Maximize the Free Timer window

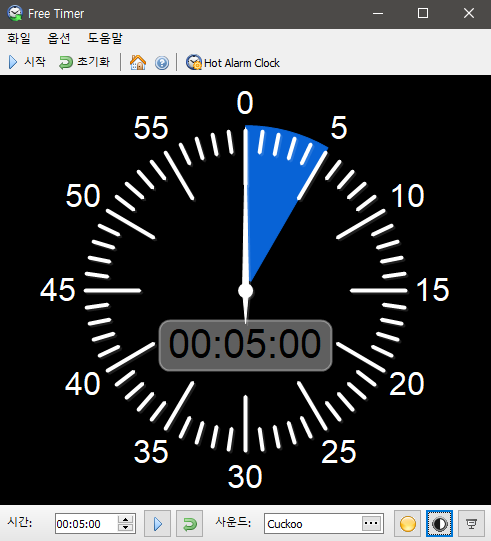click(x=423, y=14)
